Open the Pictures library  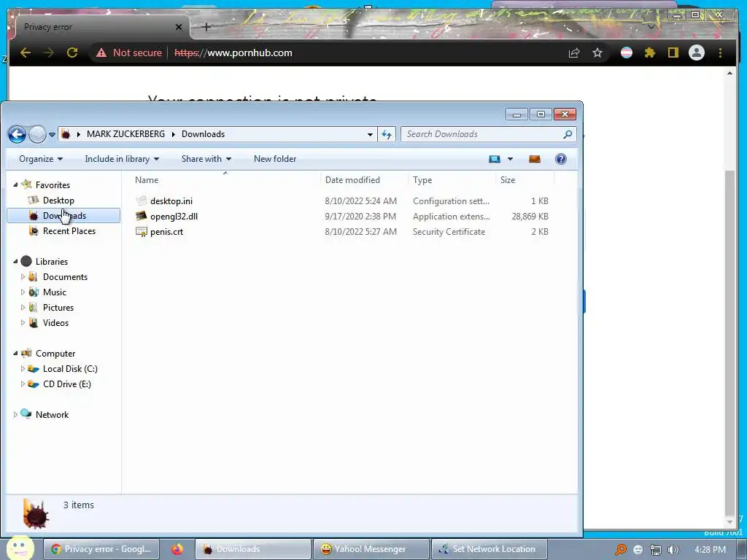pyautogui.click(x=58, y=308)
